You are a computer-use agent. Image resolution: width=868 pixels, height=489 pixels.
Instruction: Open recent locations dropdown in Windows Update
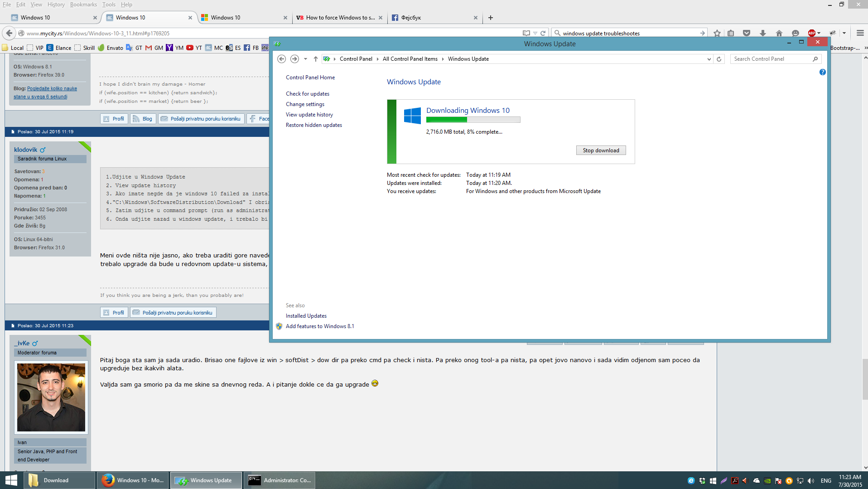305,59
